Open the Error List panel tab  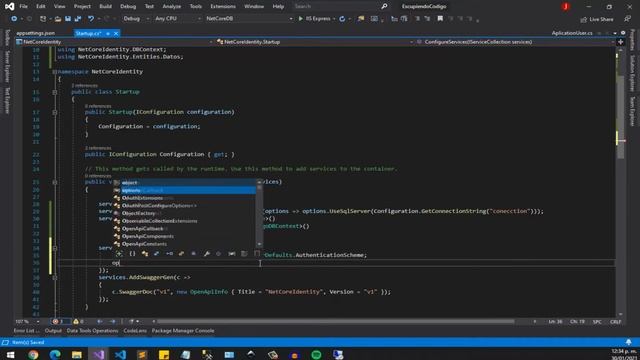point(27,331)
